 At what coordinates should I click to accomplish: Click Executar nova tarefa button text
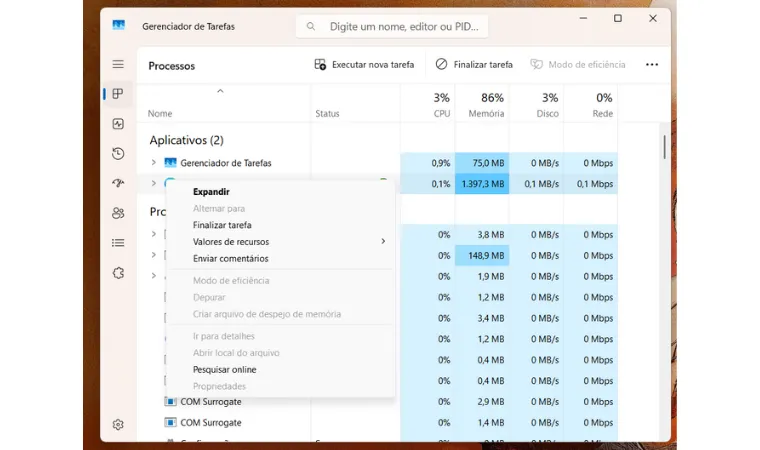373,64
